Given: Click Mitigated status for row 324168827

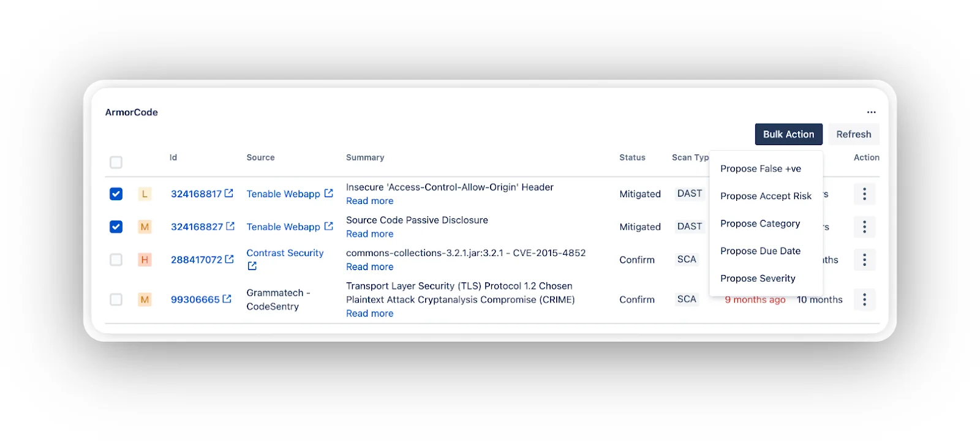Looking at the screenshot, I should coord(640,227).
